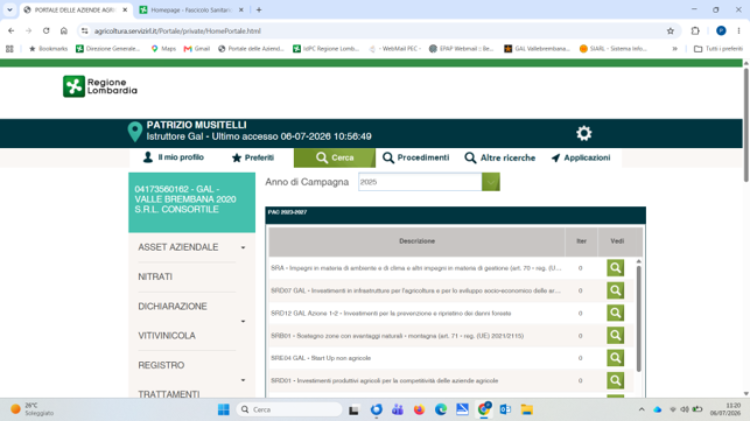This screenshot has width=750, height=421.
Task: View details for SRE04 GAL Start Up row
Action: pos(615,358)
